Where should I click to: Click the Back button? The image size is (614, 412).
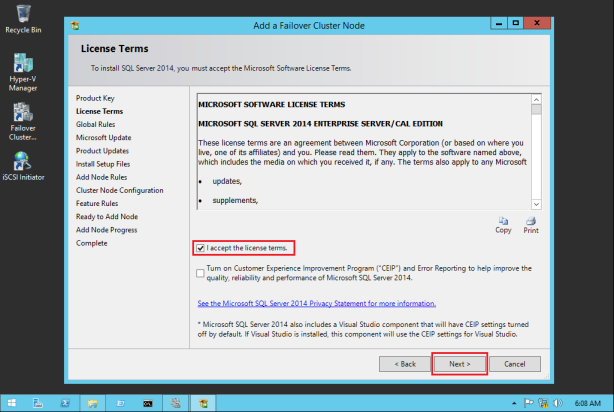[x=405, y=364]
